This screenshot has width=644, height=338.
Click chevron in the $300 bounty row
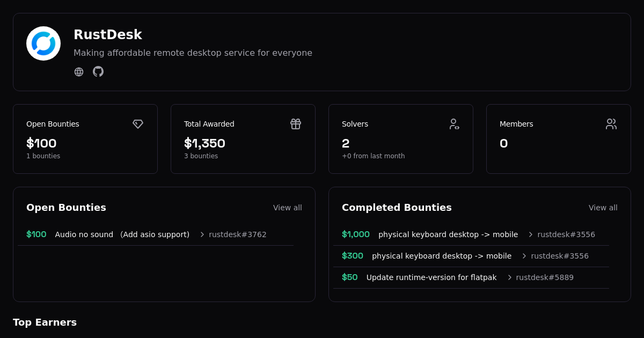(524, 256)
